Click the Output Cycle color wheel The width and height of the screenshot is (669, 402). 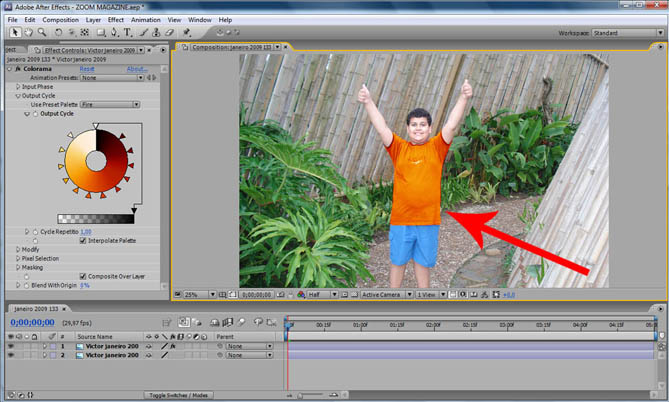[x=96, y=161]
